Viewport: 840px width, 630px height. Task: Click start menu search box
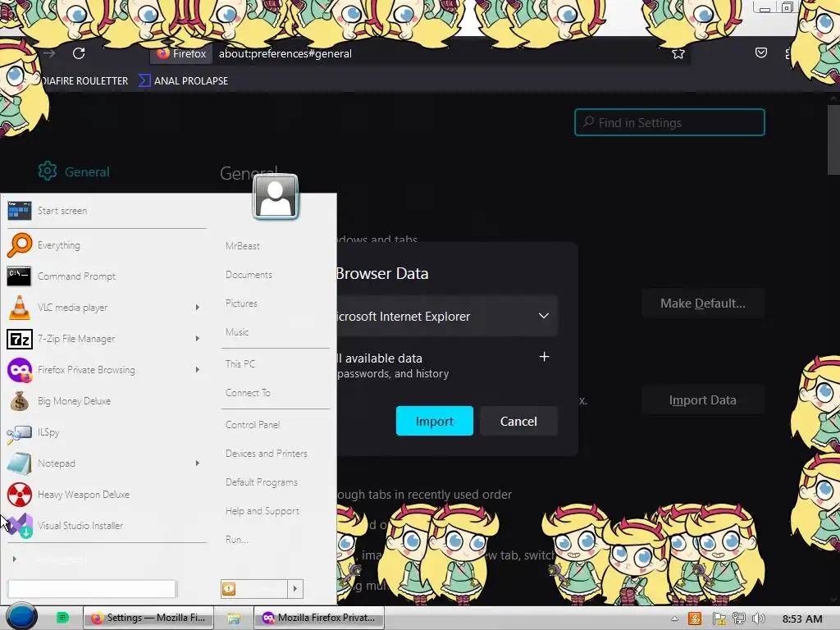click(x=92, y=589)
